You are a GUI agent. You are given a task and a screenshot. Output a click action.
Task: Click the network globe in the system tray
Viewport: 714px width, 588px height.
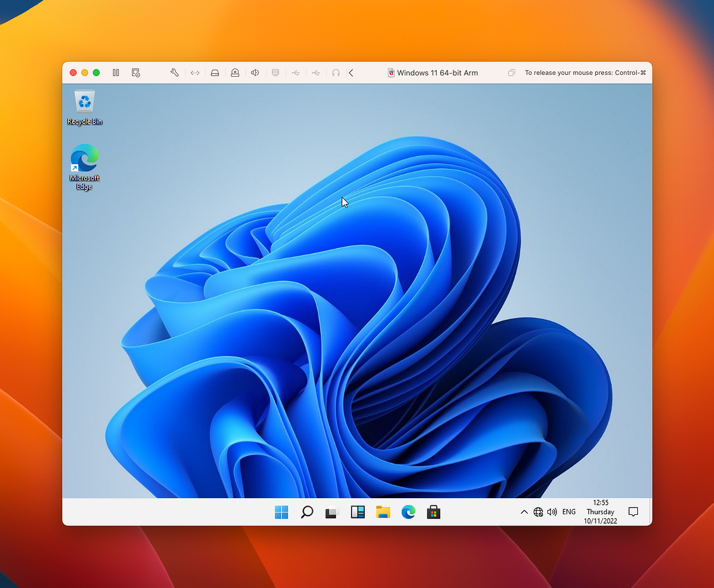coord(538,511)
